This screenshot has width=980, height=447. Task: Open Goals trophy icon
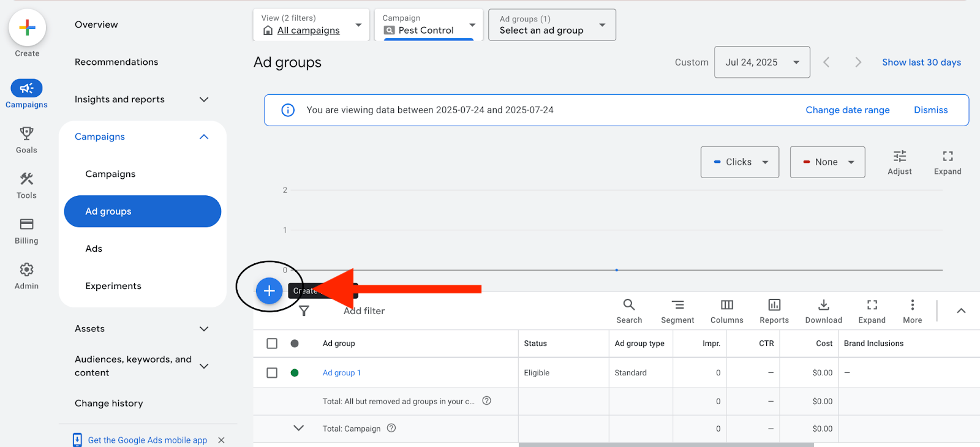tap(26, 133)
